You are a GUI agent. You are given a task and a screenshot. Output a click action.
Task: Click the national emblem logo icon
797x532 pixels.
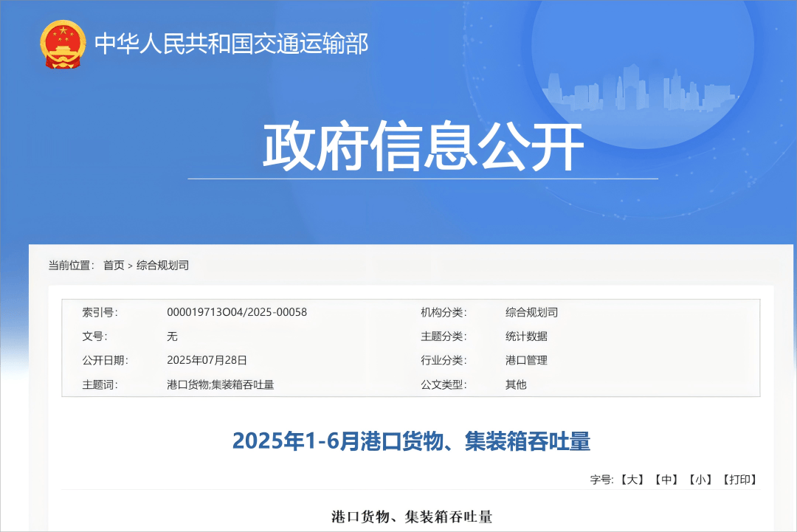63,44
